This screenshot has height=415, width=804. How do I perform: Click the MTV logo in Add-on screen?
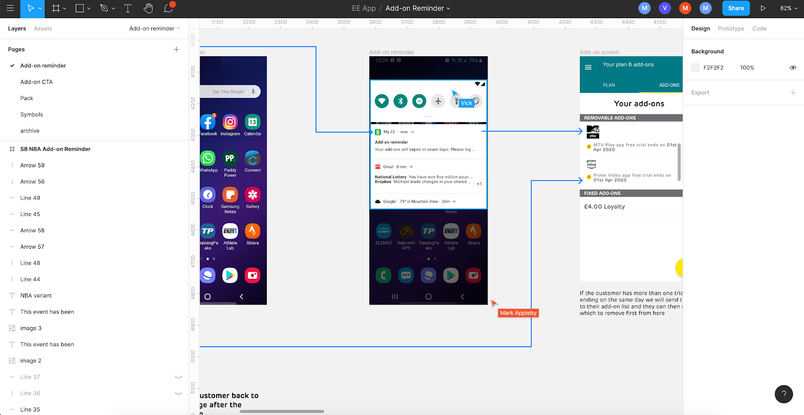pos(593,132)
